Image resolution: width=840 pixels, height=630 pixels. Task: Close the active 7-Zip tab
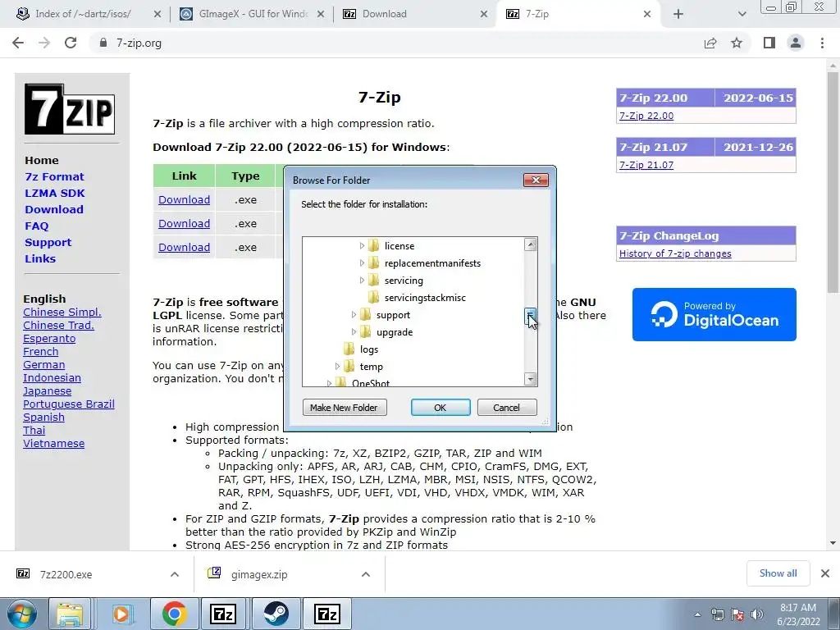(647, 14)
